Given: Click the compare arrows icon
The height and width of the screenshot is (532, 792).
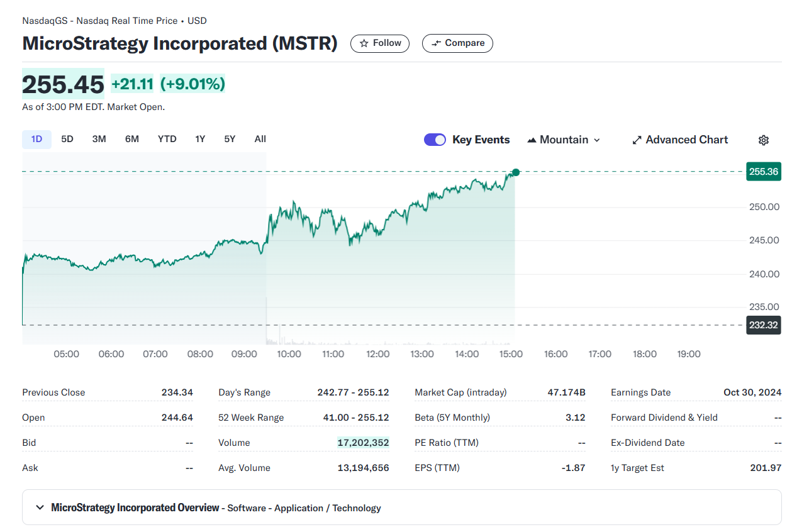Looking at the screenshot, I should (436, 43).
